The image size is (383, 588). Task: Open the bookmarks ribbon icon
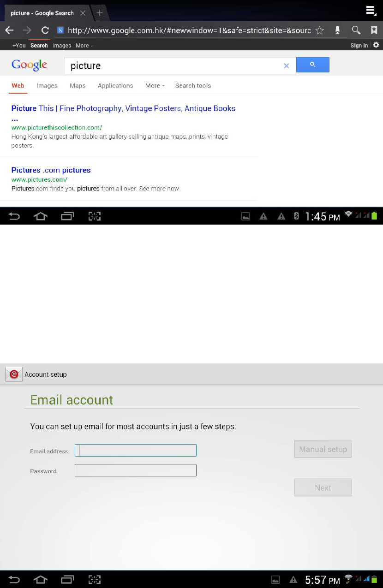click(x=374, y=30)
